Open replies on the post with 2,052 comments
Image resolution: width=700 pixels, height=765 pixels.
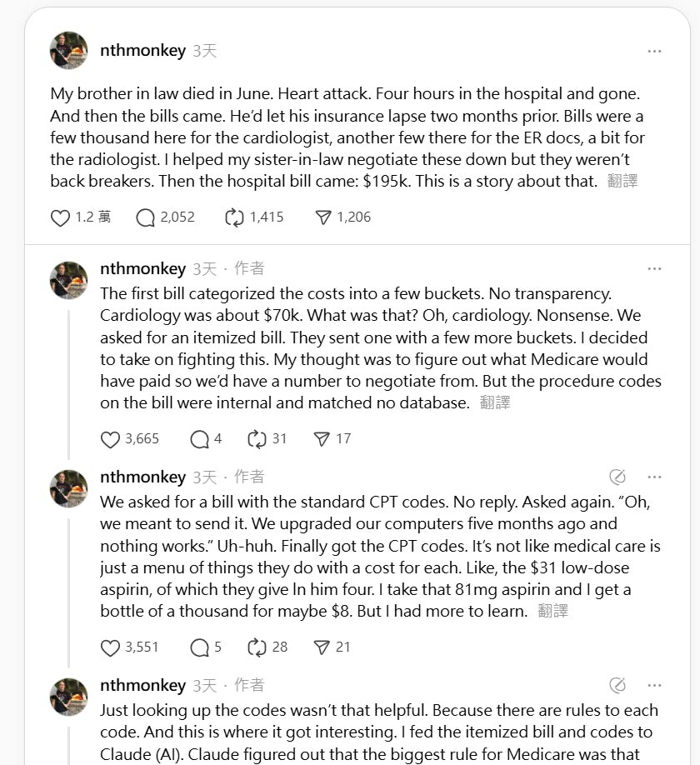pyautogui.click(x=146, y=217)
